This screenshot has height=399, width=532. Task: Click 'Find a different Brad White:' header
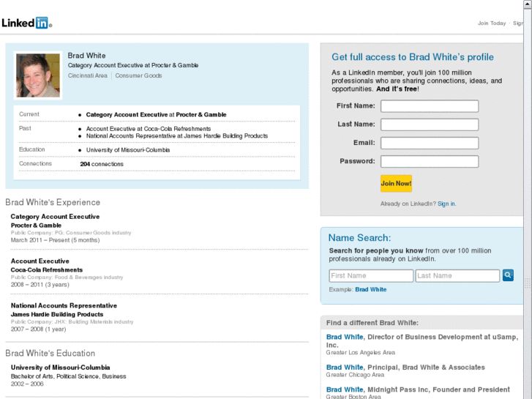(x=372, y=323)
